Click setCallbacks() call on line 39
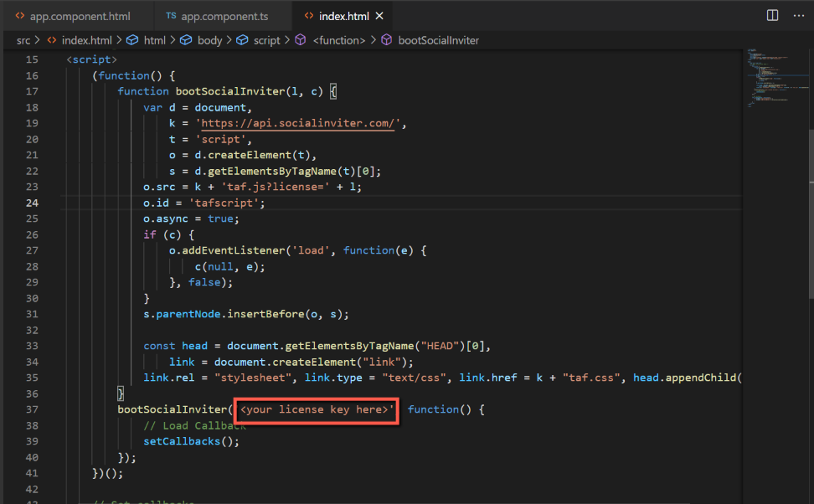The width and height of the screenshot is (814, 504). tap(191, 441)
